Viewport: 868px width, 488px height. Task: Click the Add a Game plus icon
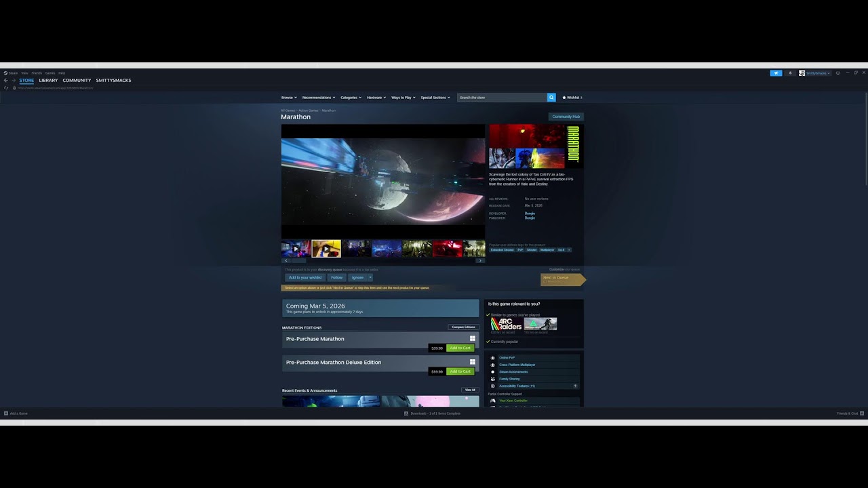(x=6, y=413)
